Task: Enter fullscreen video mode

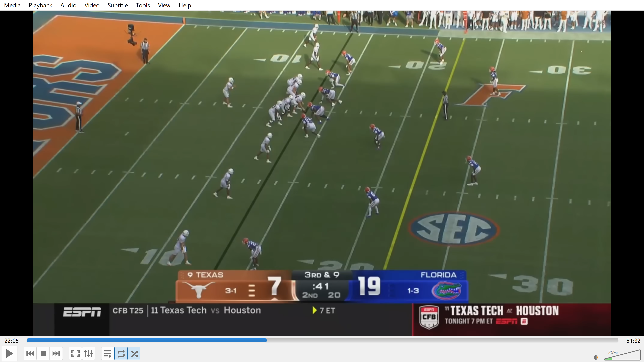Action: click(75, 353)
